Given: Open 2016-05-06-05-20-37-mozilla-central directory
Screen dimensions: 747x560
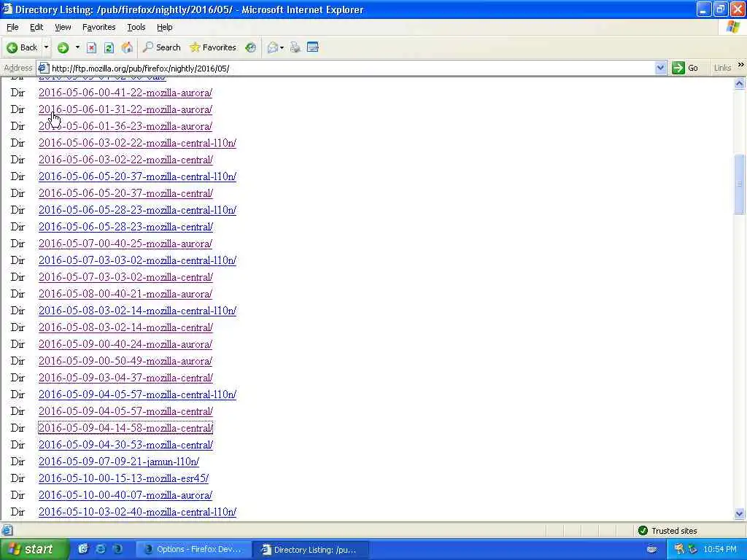Looking at the screenshot, I should pyautogui.click(x=125, y=193).
